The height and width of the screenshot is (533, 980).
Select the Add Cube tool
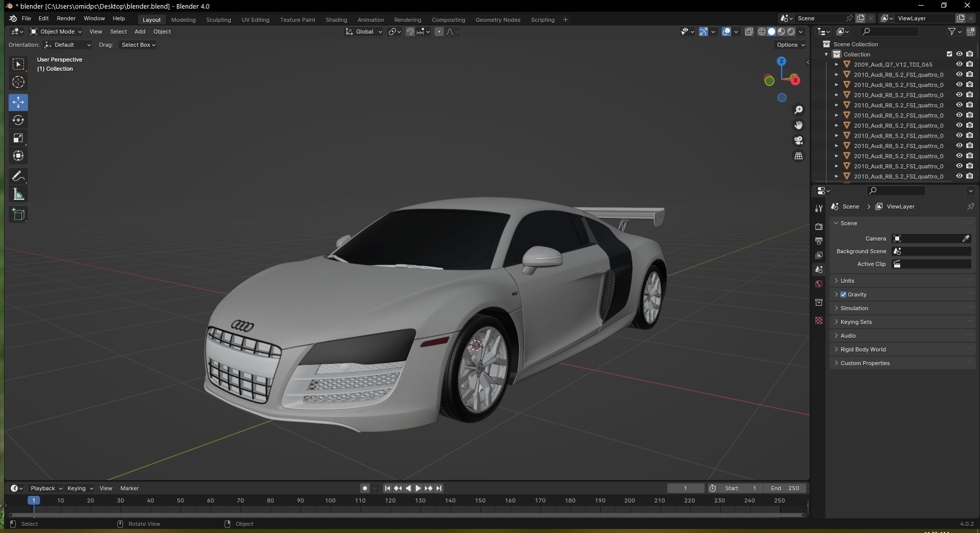click(x=18, y=215)
